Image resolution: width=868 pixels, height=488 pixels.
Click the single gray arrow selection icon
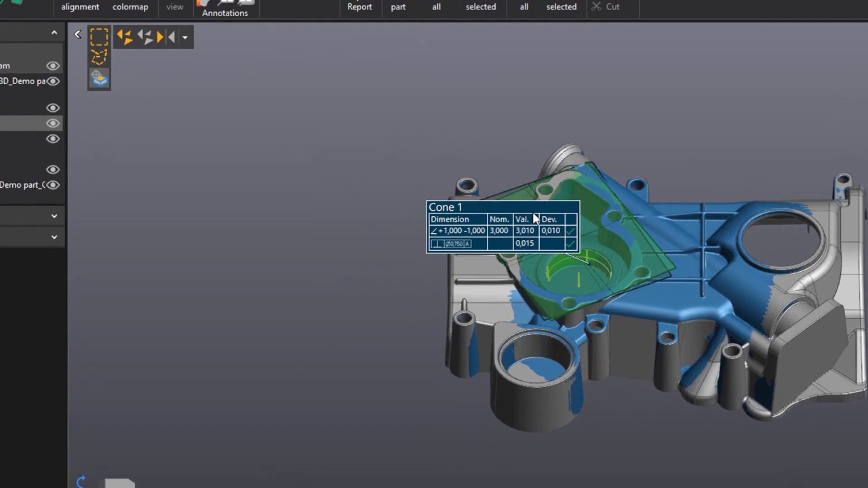coord(172,37)
